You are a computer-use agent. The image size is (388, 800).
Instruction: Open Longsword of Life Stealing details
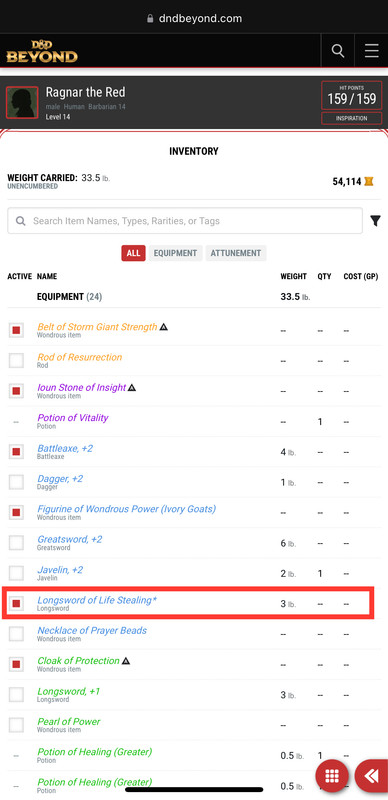(97, 600)
